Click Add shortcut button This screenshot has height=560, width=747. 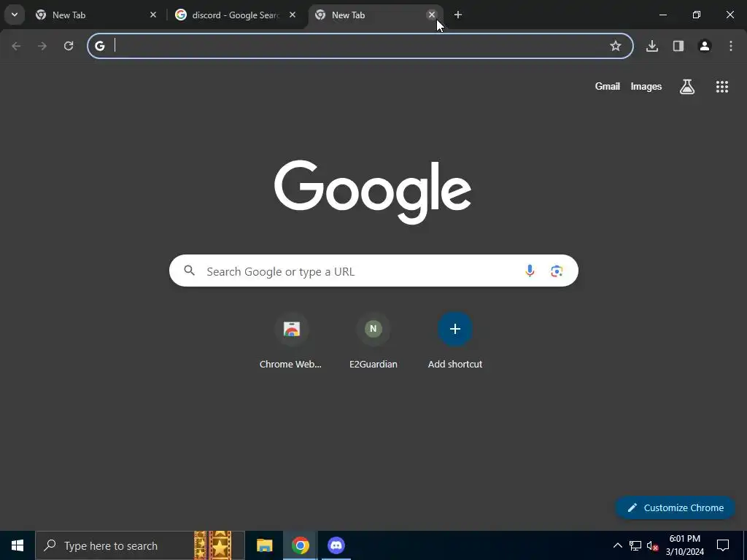click(x=455, y=341)
